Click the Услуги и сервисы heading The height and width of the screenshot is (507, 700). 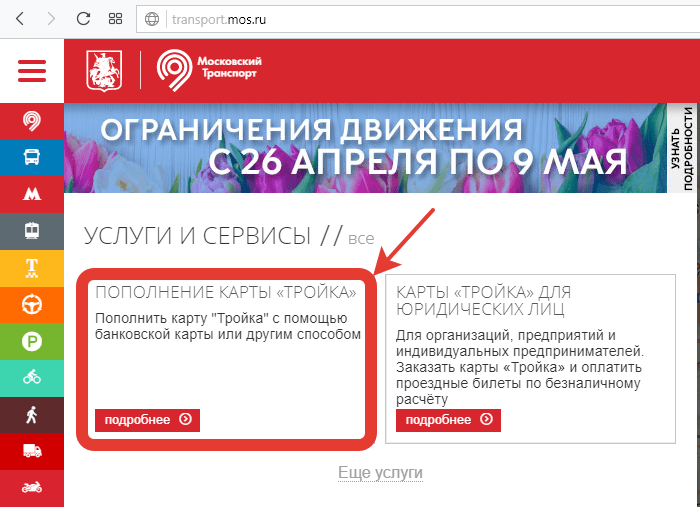(197, 236)
